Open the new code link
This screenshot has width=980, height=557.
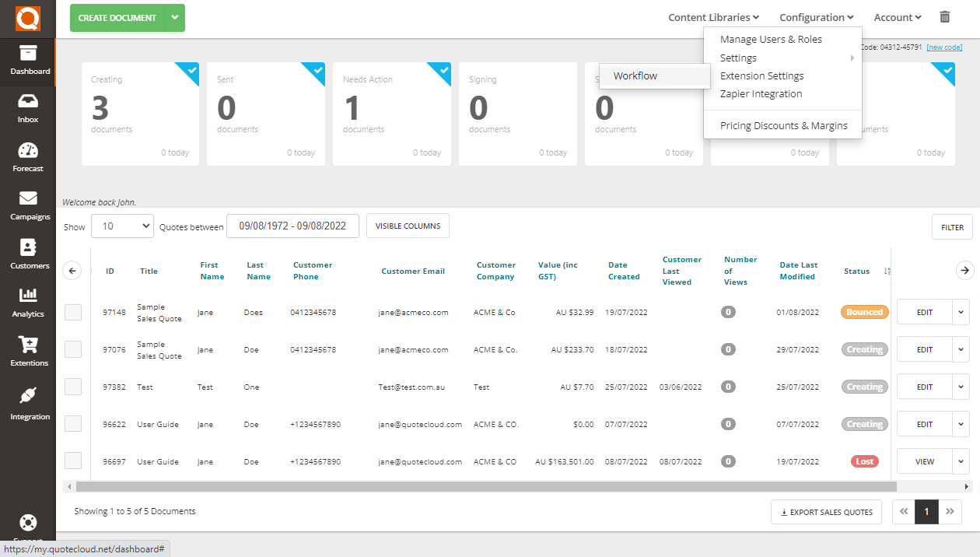[x=944, y=47]
